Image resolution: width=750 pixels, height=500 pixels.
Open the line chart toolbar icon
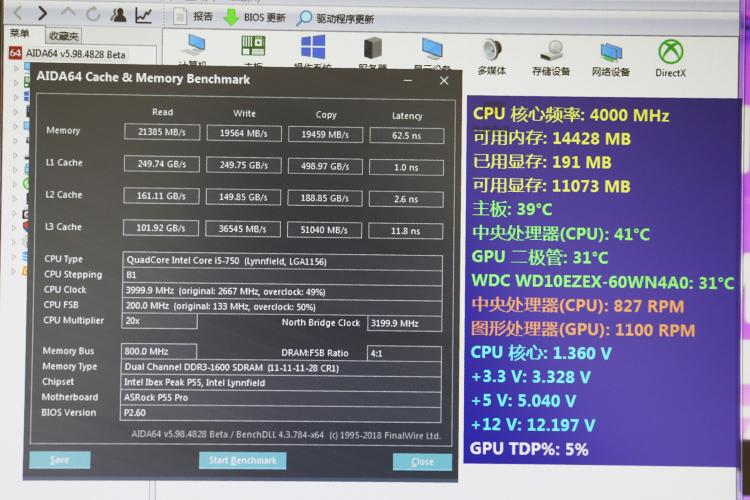click(143, 16)
